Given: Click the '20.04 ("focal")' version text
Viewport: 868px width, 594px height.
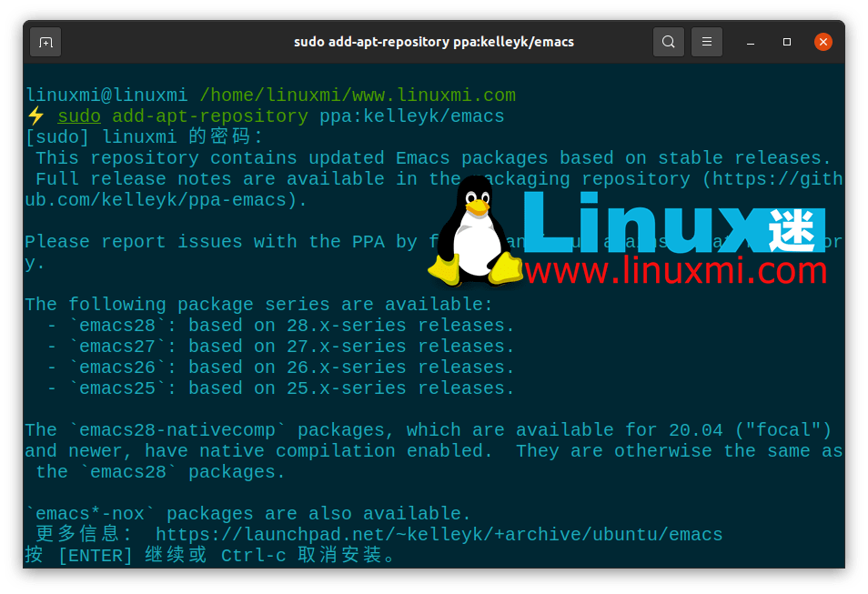Looking at the screenshot, I should [750, 430].
